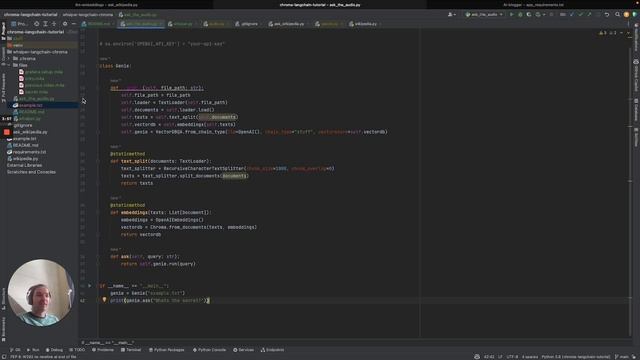Click the main Git branch widget
This screenshot has height=360, width=640.
[x=622, y=357]
